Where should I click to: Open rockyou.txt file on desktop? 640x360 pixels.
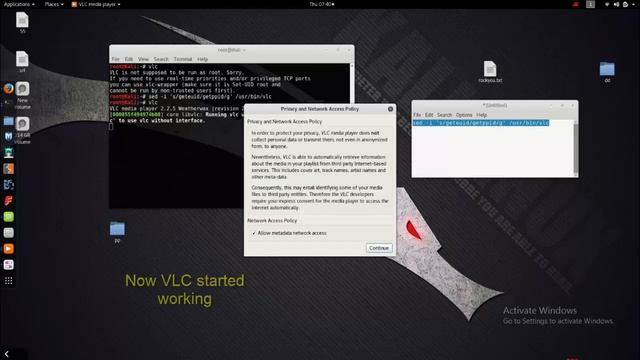pos(490,72)
